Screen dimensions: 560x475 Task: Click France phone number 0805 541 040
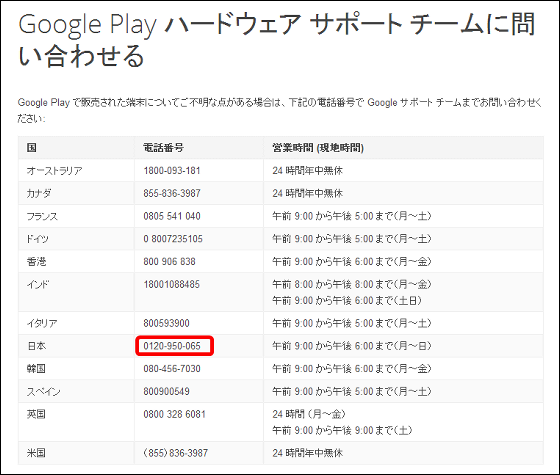[x=172, y=216]
